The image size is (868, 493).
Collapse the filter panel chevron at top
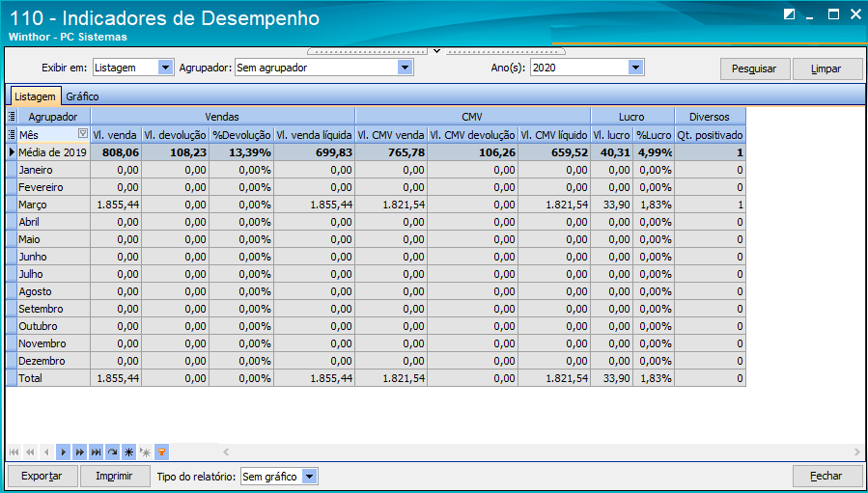[436, 51]
